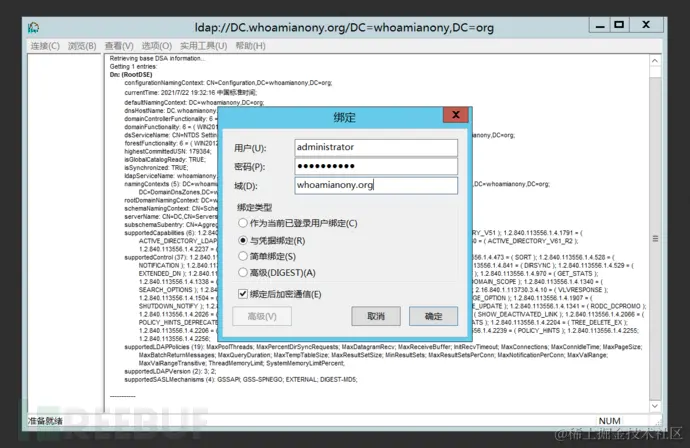
Task: Click the 'Retrieving base DSA information' line
Action: point(157,58)
